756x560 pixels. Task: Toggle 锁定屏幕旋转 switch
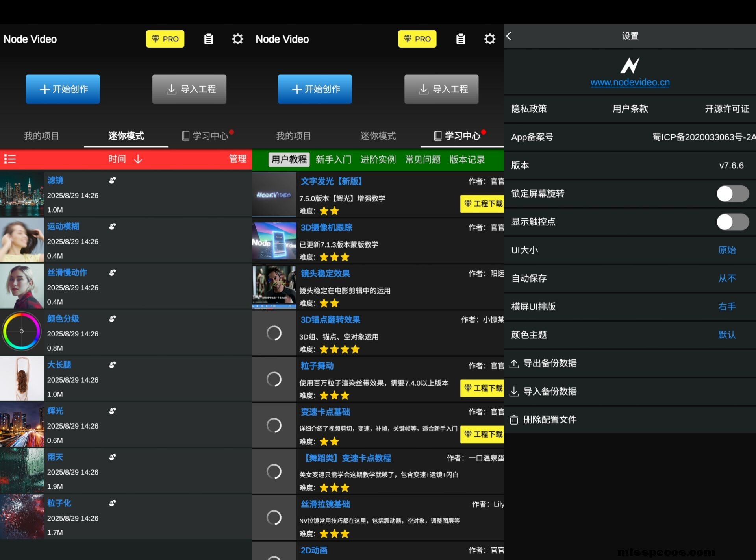click(x=732, y=194)
